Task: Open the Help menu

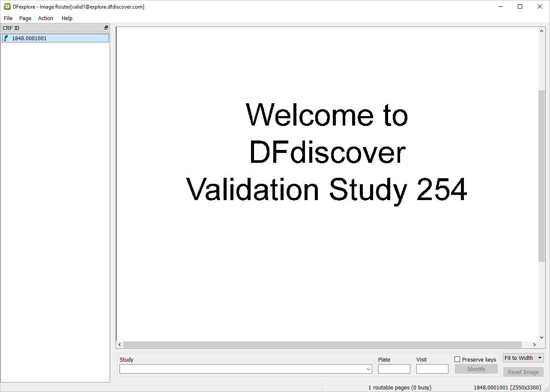Action: click(x=67, y=18)
